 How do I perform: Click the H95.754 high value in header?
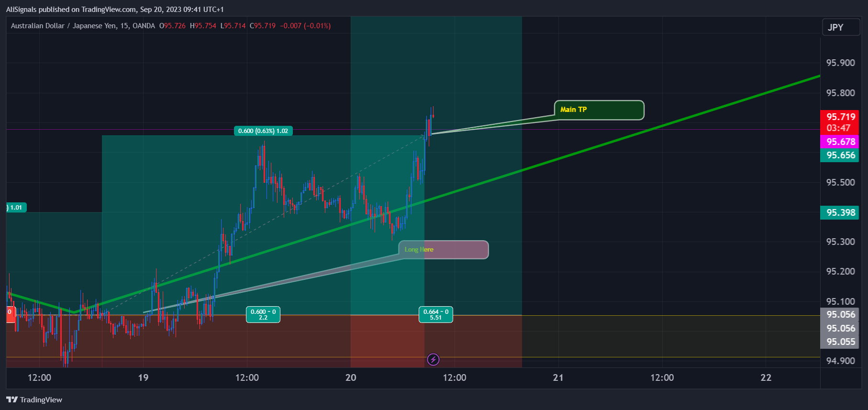point(203,26)
